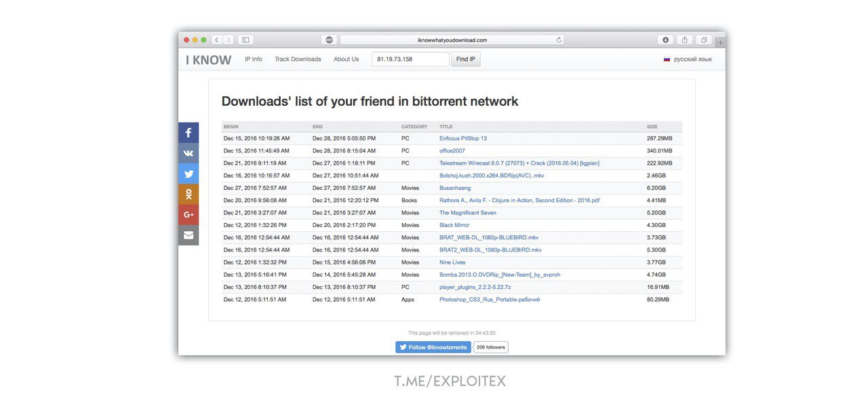Switch language to русский язык
Image resolution: width=868 pixels, height=396 pixels.
pyautogui.click(x=693, y=60)
